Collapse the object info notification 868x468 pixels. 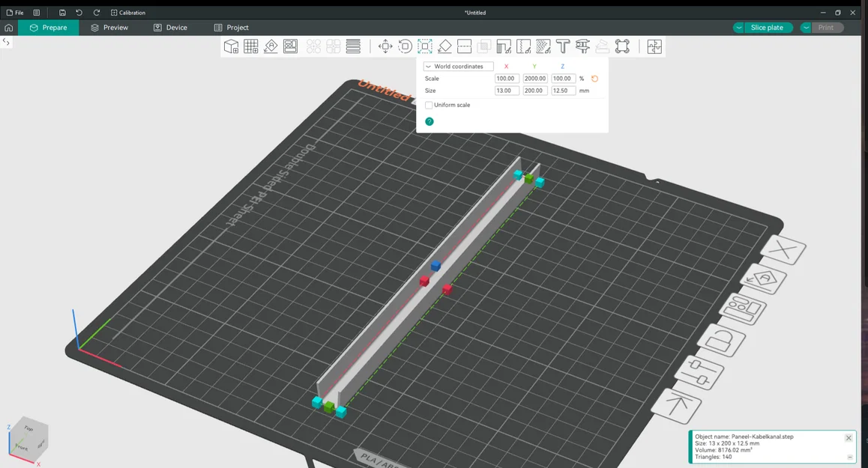(850, 457)
